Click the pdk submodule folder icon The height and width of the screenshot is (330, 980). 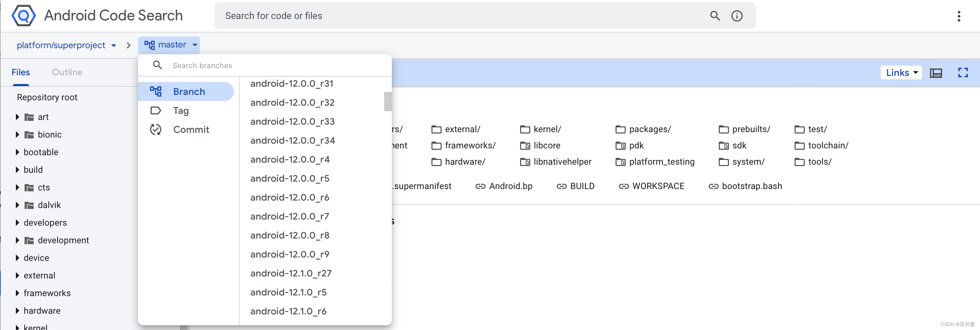tap(621, 146)
